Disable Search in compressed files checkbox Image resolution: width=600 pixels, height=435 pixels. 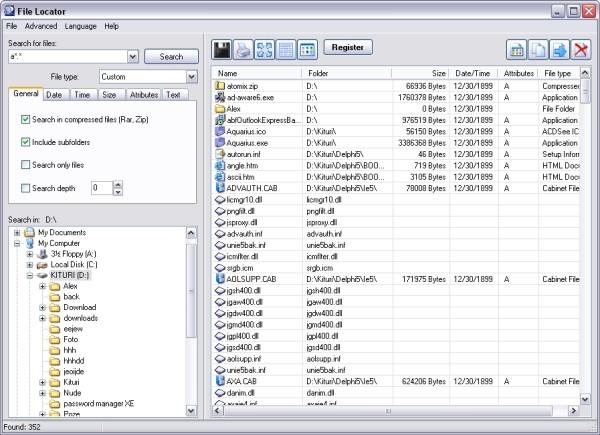[x=26, y=119]
